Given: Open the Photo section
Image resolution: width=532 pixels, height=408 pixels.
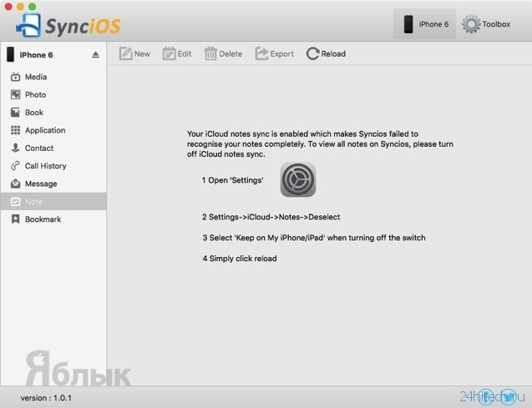Looking at the screenshot, I should click(53, 94).
